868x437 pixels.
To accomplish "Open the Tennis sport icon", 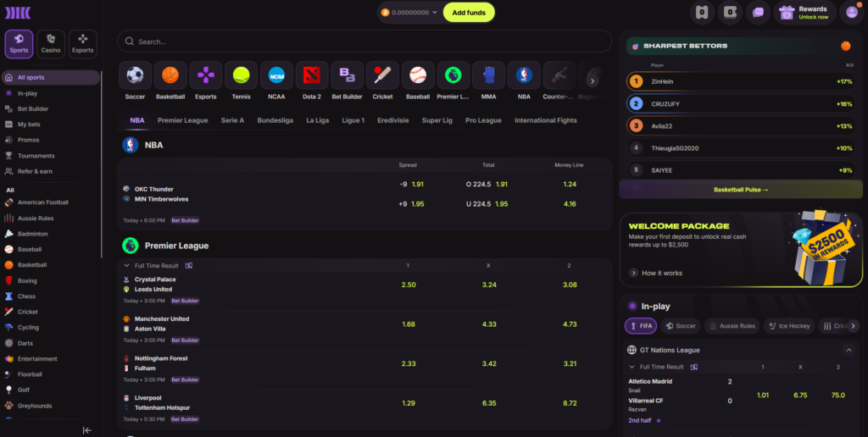I will click(x=242, y=75).
